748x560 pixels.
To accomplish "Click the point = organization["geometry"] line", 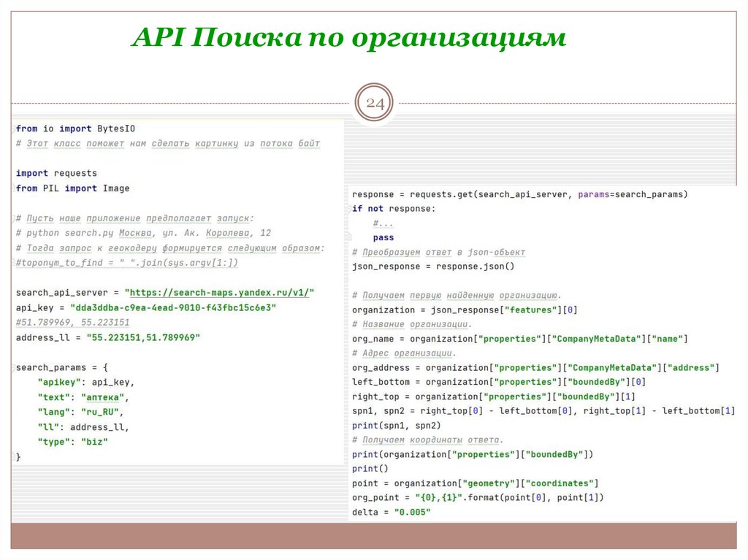I will [x=476, y=483].
